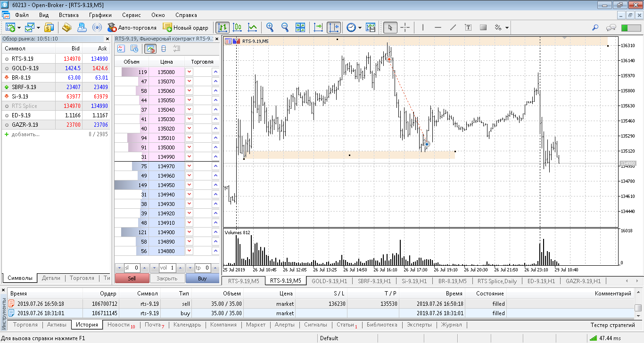Click the Новый ордер button

click(x=185, y=27)
